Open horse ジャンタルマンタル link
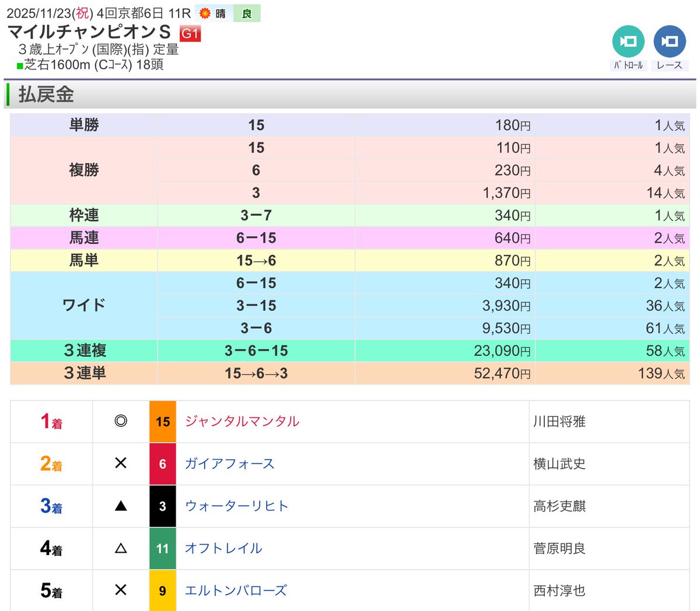The width and height of the screenshot is (700, 611). click(242, 422)
